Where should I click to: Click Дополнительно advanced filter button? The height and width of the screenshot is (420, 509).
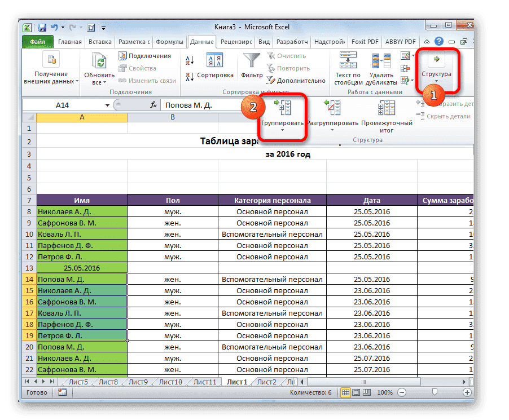[296, 81]
